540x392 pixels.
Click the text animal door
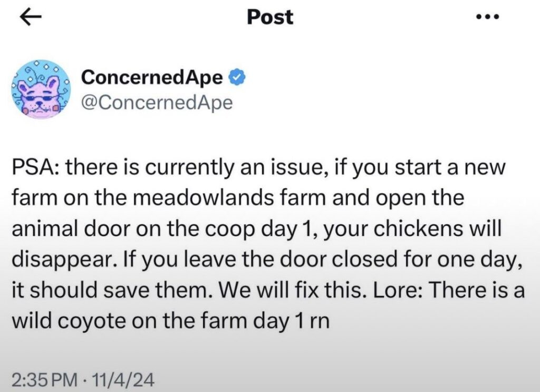pos(71,229)
